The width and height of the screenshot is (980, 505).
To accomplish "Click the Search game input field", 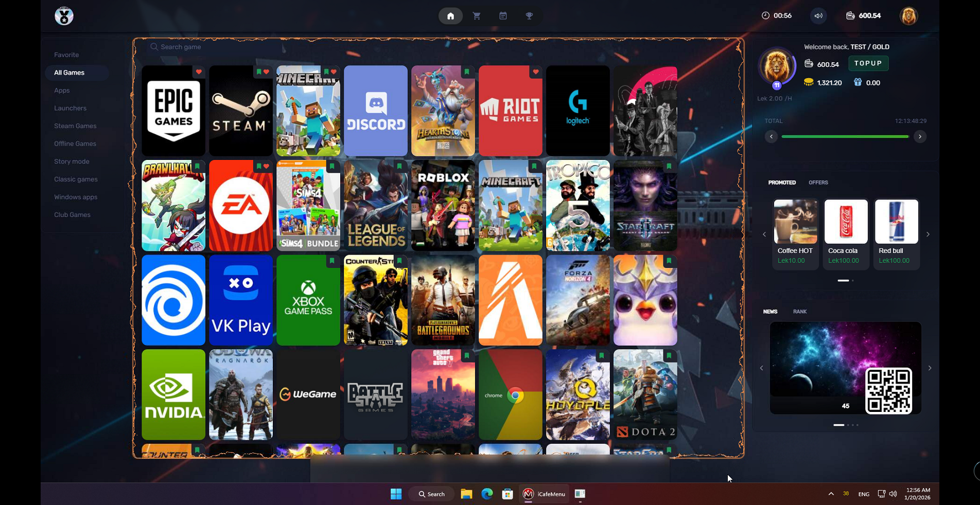I will point(216,47).
